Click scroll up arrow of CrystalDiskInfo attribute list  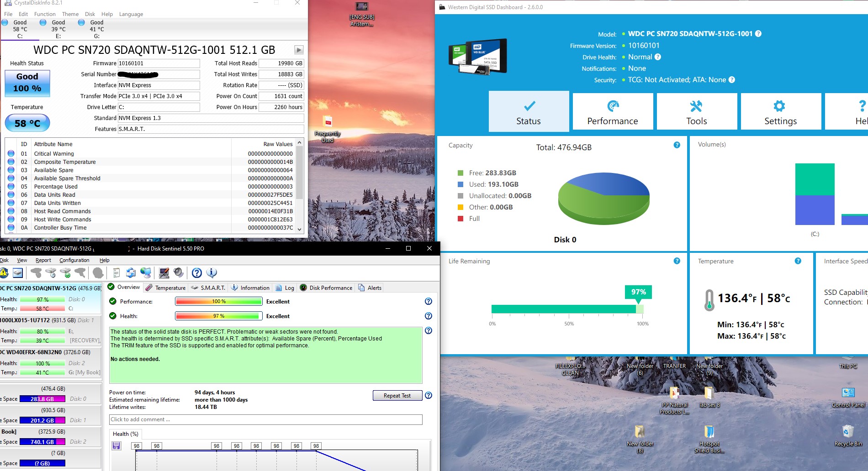click(x=300, y=143)
